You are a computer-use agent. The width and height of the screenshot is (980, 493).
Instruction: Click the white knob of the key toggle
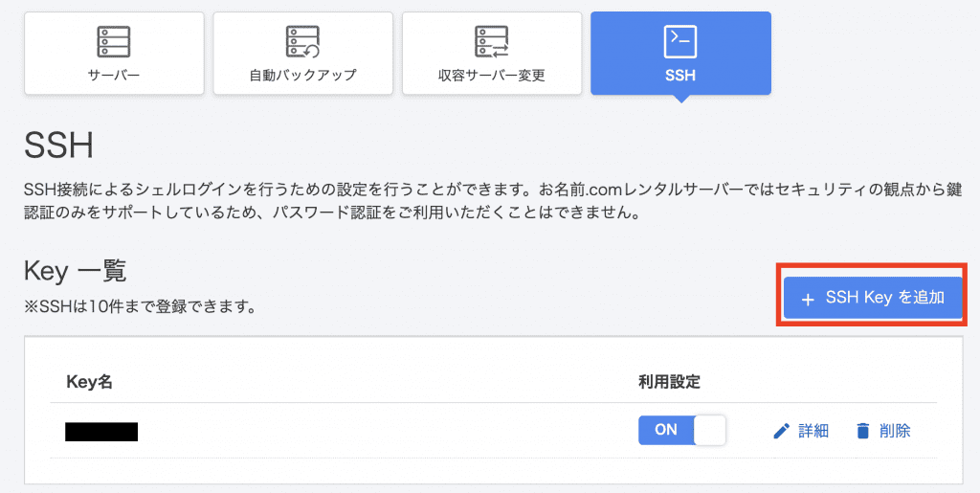(709, 430)
